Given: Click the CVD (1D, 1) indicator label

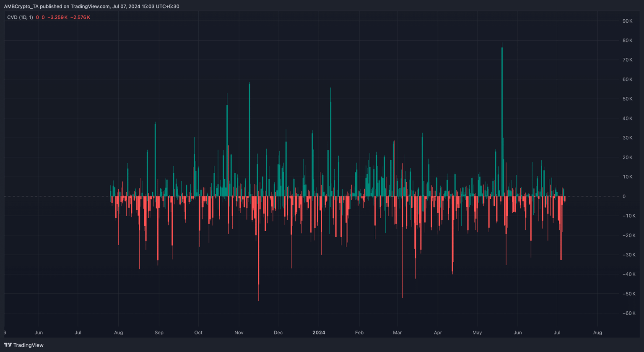Looking at the screenshot, I should (20, 17).
